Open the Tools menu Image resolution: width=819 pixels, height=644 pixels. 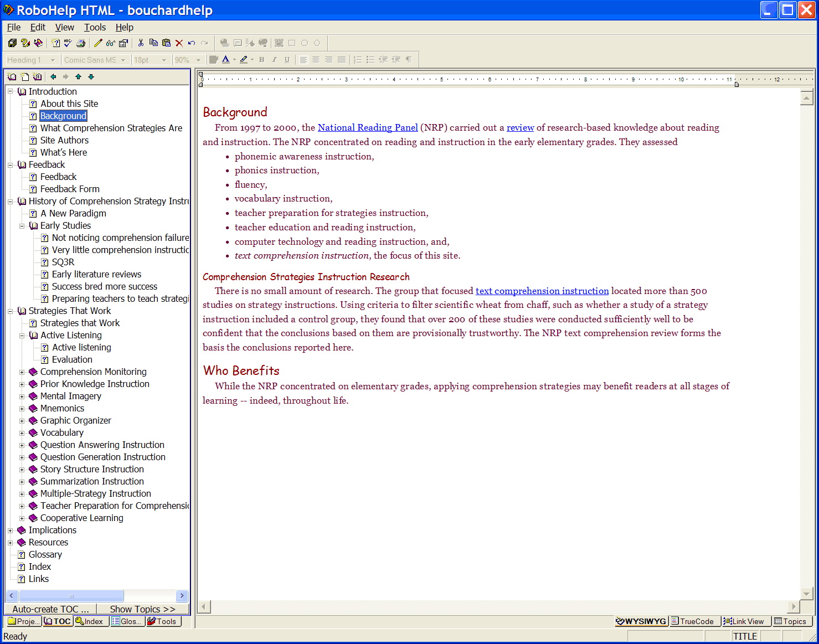click(x=95, y=27)
